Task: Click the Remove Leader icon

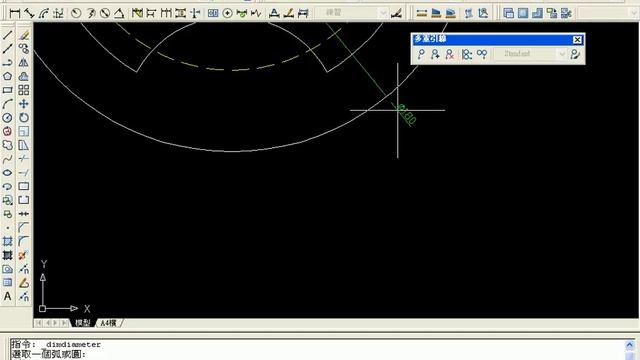Action: pyautogui.click(x=449, y=54)
